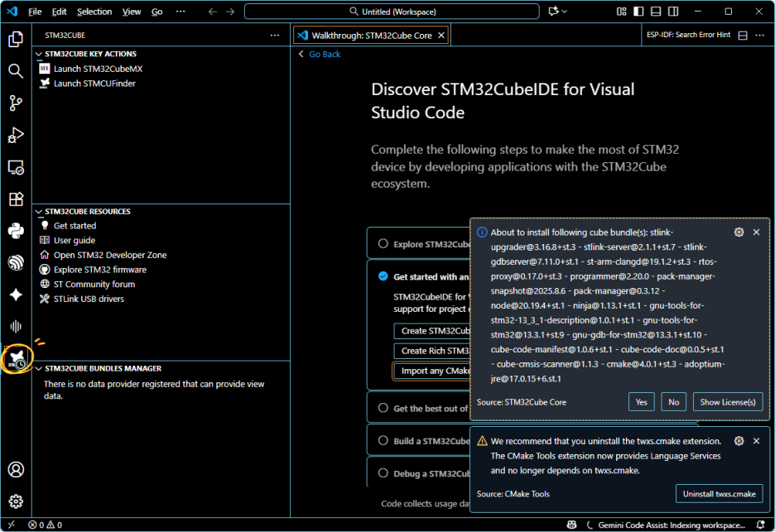Open the Gemini sparkle icon in activity bar
The height and width of the screenshot is (532, 775).
(x=16, y=295)
